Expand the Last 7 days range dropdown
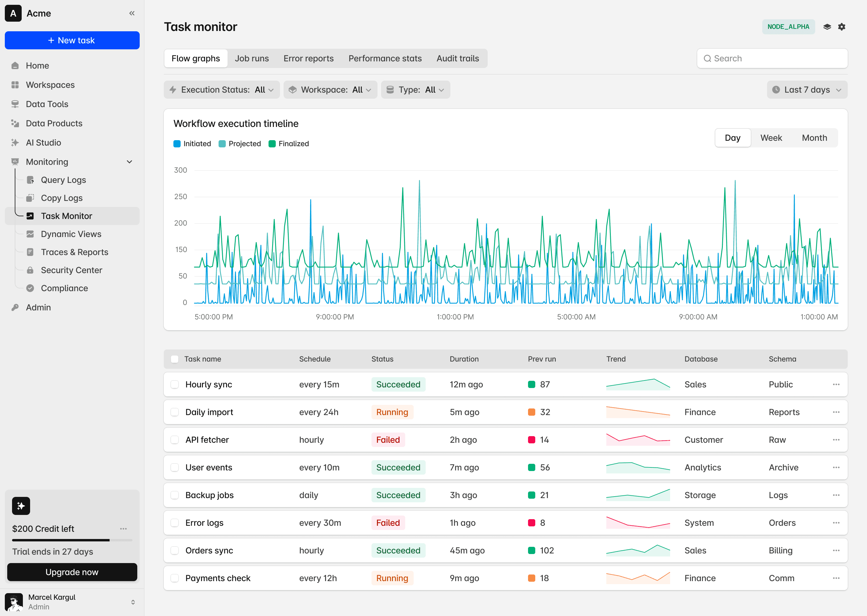Screen dimensions: 867x616 click(x=807, y=90)
